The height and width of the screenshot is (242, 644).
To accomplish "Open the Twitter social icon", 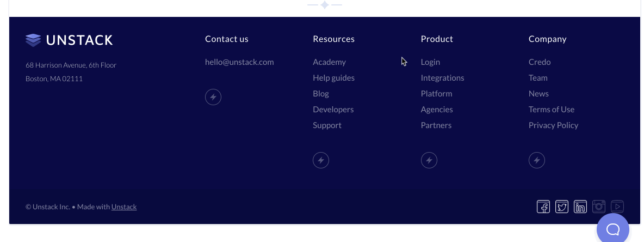I will (x=561, y=207).
